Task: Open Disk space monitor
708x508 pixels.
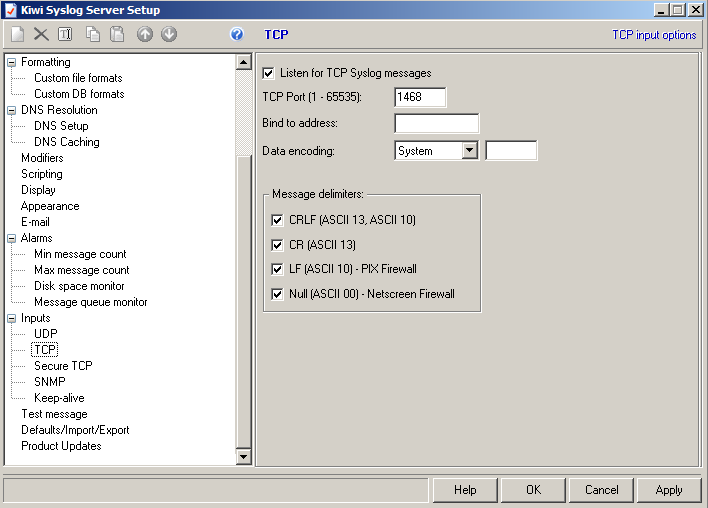Action: pos(79,286)
